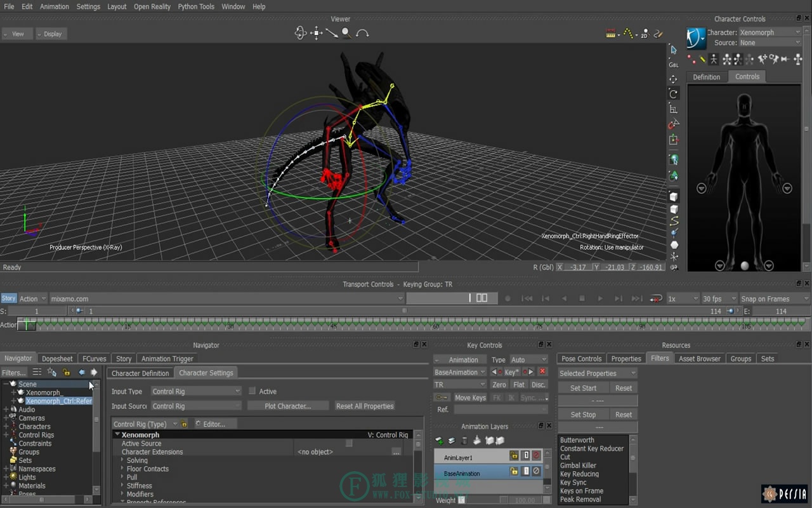The width and height of the screenshot is (812, 508).
Task: Delete animation layer trash icon
Action: tap(464, 441)
